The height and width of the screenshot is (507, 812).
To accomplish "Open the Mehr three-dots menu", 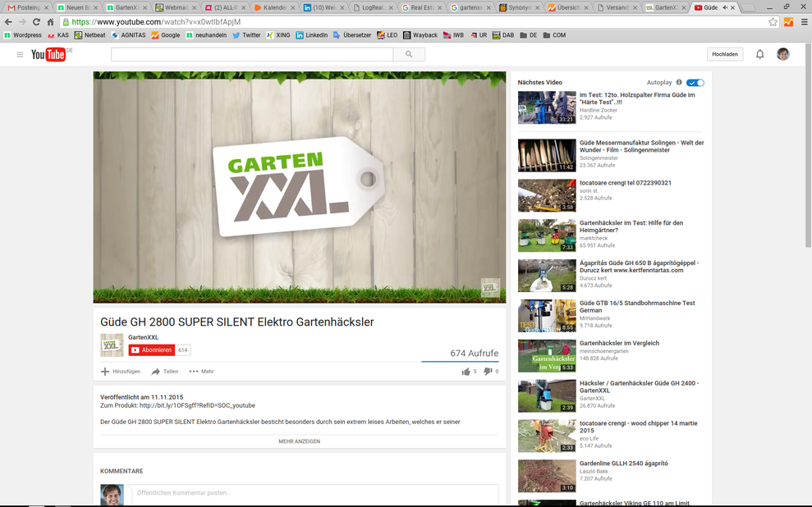I will tap(194, 372).
